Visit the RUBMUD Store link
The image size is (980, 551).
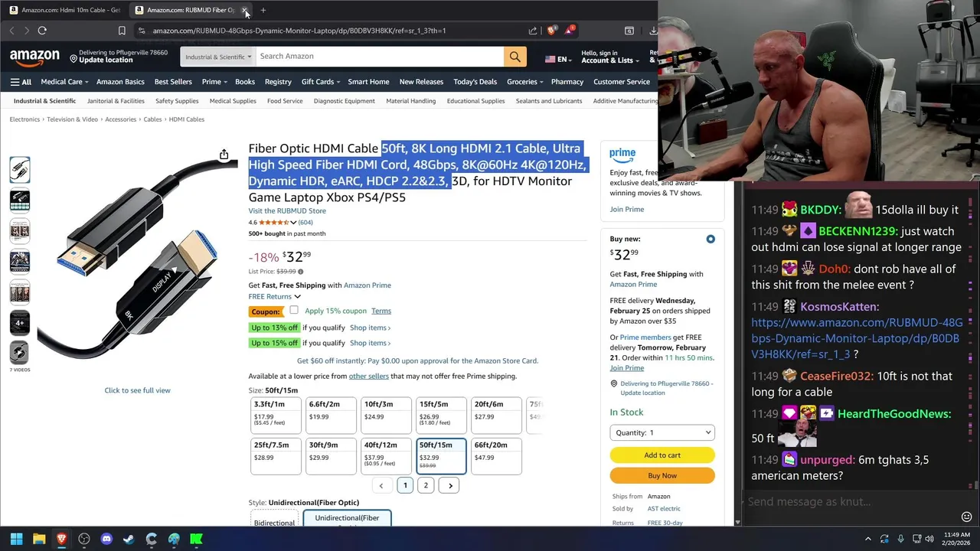[x=287, y=210]
